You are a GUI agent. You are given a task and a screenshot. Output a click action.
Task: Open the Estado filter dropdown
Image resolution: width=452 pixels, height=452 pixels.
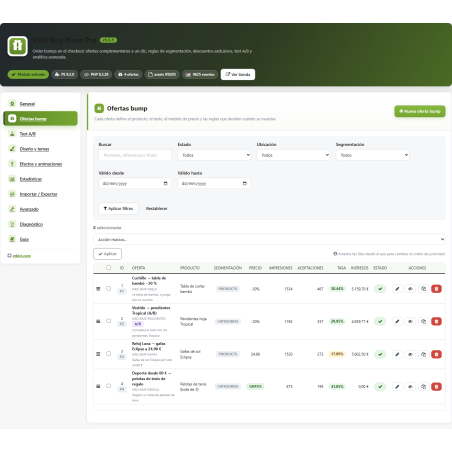[214, 155]
